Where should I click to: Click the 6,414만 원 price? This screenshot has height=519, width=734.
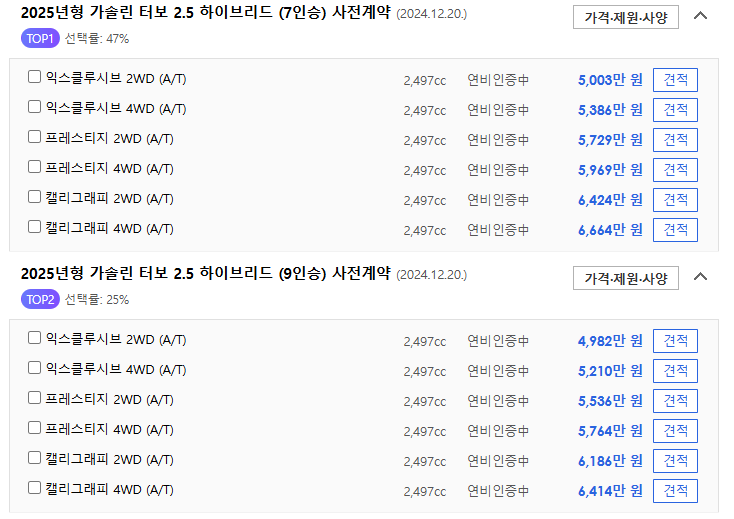click(610, 491)
